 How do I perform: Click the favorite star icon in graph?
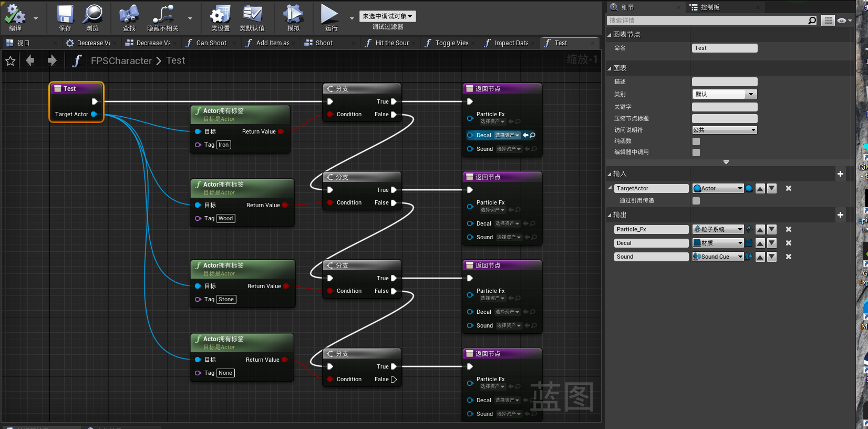coord(10,61)
